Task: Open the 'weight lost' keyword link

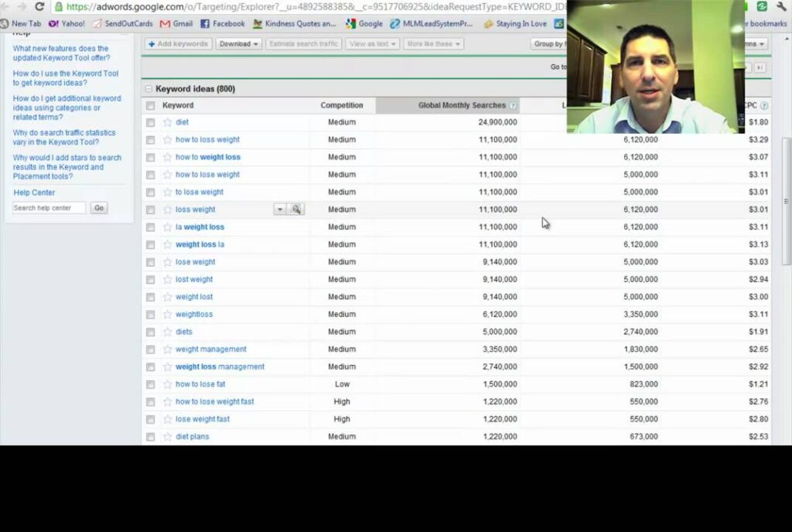Action: (x=194, y=297)
